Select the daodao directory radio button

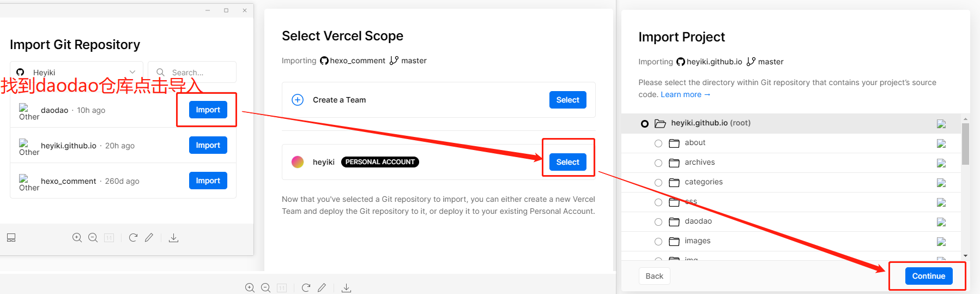click(x=658, y=222)
